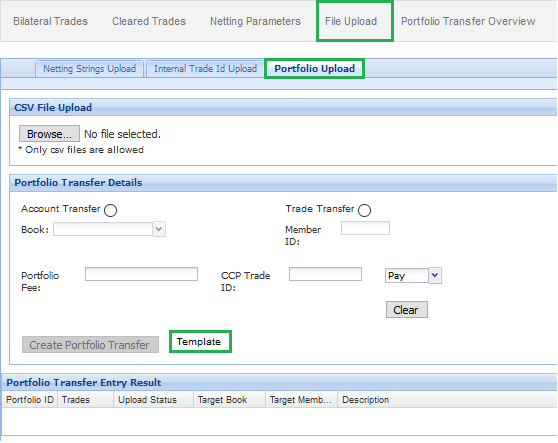Click the CCP Trade ID field

click(x=325, y=274)
